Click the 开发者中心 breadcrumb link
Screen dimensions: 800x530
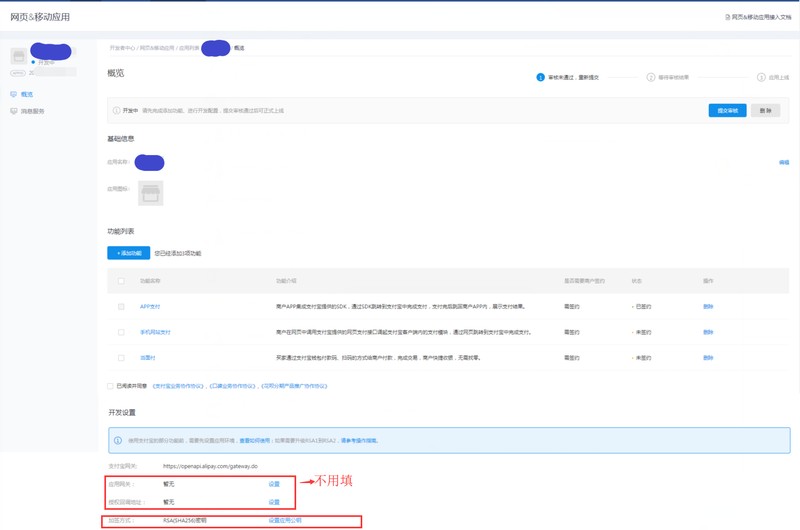click(x=122, y=48)
